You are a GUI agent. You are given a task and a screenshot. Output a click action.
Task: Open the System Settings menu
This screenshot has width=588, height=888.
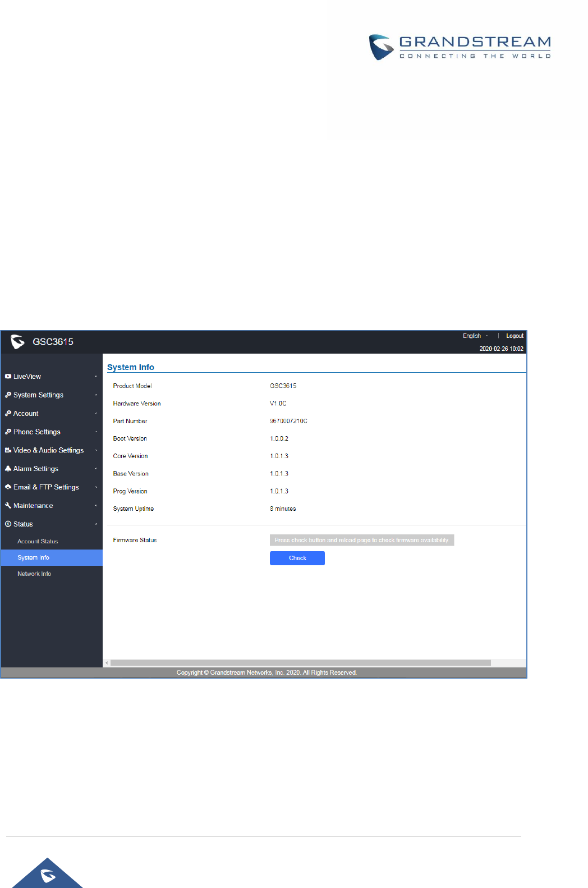[x=52, y=395]
